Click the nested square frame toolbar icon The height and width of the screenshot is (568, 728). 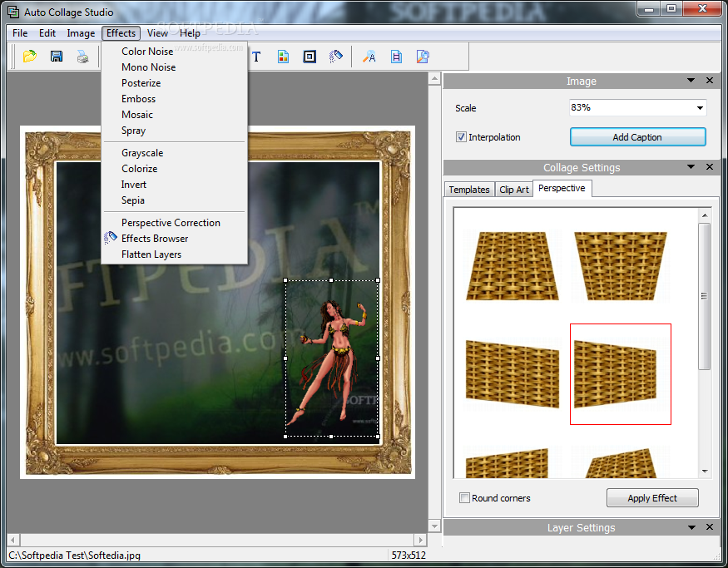coord(310,57)
